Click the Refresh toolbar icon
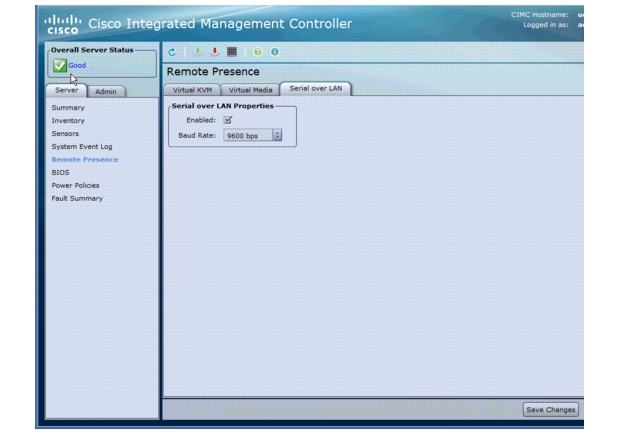Viewport: 640px width, 435px height. [172, 52]
